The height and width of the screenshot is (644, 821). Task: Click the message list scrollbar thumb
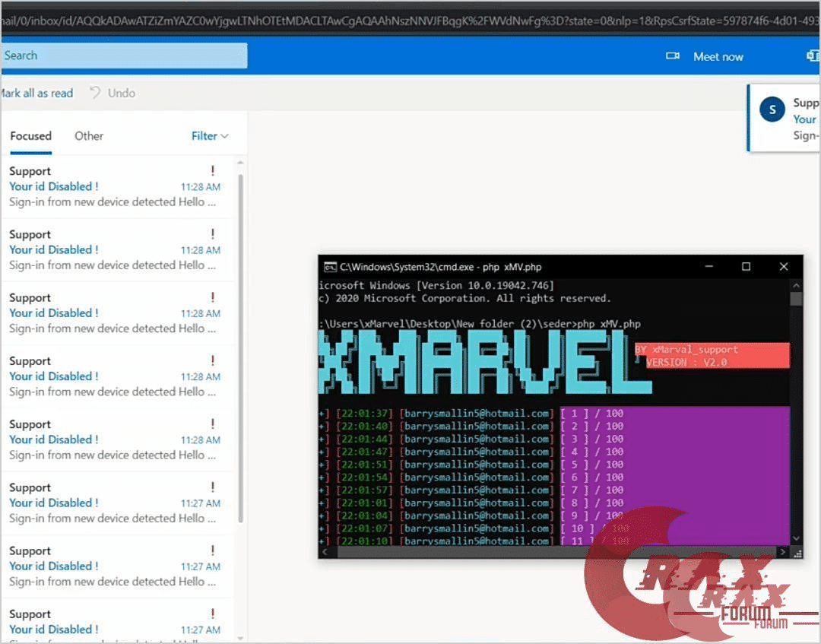point(240,348)
